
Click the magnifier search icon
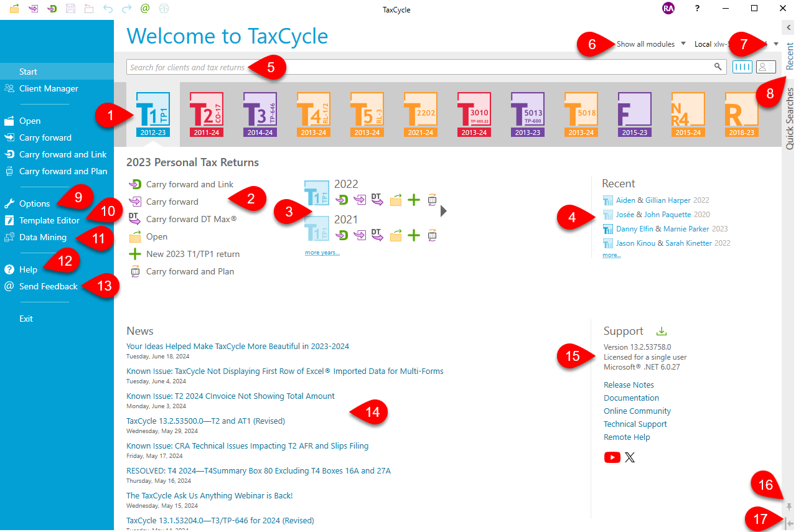pyautogui.click(x=718, y=67)
